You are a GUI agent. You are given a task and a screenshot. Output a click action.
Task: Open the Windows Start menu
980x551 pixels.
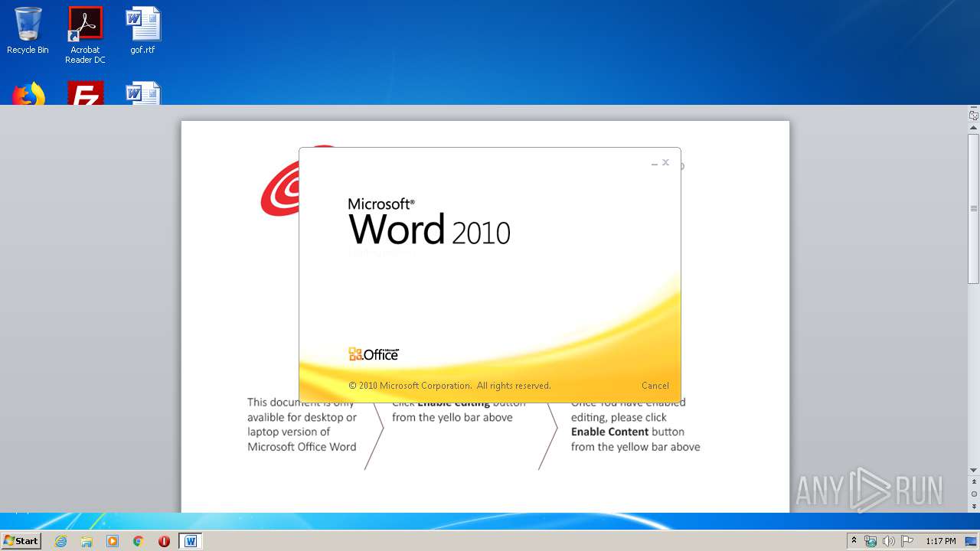coord(21,541)
